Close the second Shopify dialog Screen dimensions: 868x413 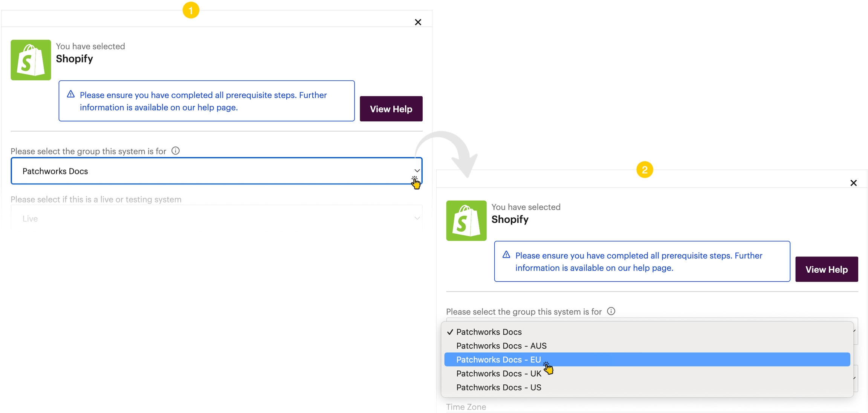pyautogui.click(x=853, y=183)
